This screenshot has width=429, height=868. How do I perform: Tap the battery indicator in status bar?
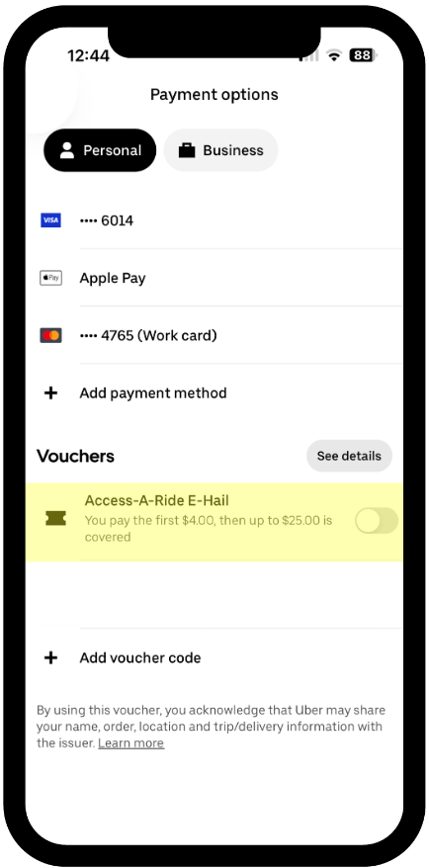[x=363, y=55]
